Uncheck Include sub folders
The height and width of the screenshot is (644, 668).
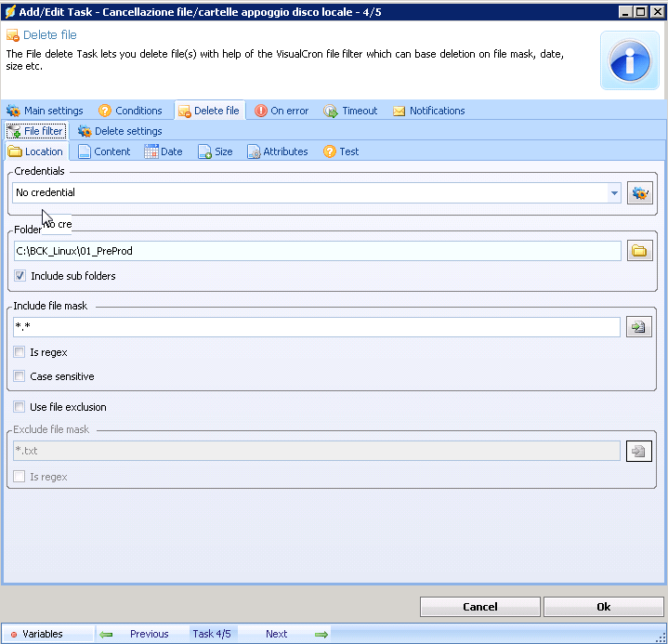(20, 276)
